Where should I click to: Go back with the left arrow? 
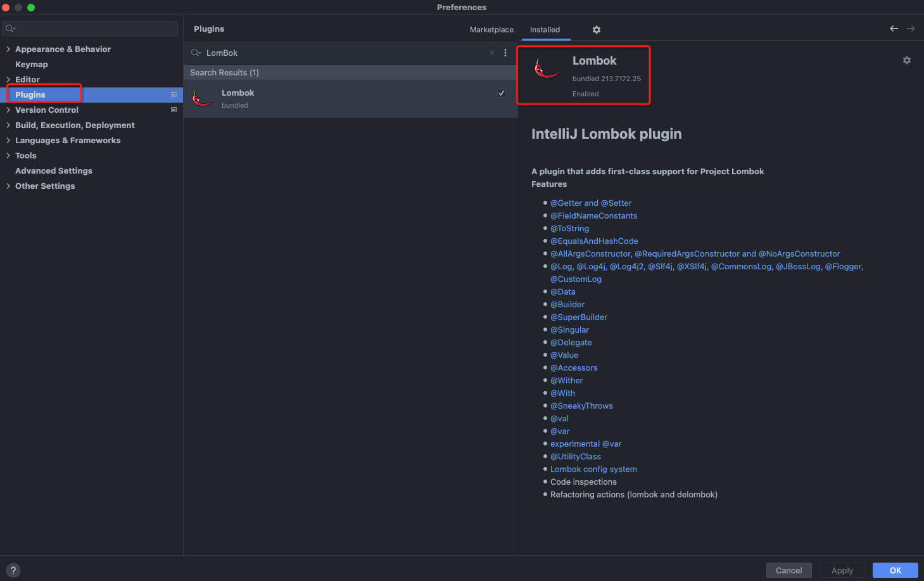pyautogui.click(x=894, y=29)
